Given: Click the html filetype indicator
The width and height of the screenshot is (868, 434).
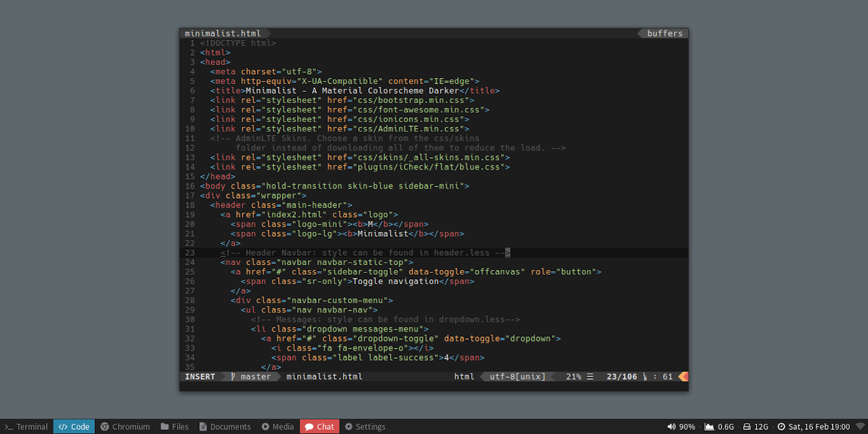Looking at the screenshot, I should (465, 376).
